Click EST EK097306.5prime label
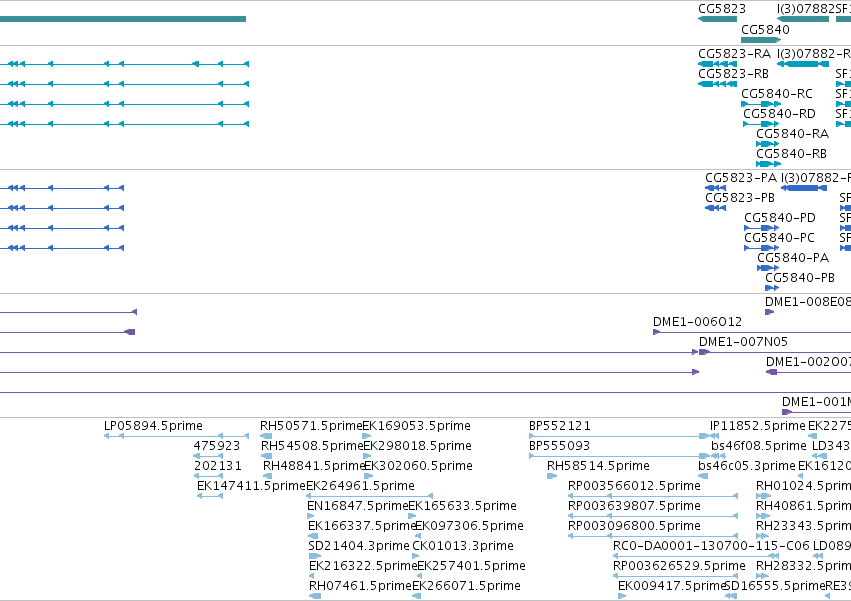The height and width of the screenshot is (601, 851). point(469,526)
